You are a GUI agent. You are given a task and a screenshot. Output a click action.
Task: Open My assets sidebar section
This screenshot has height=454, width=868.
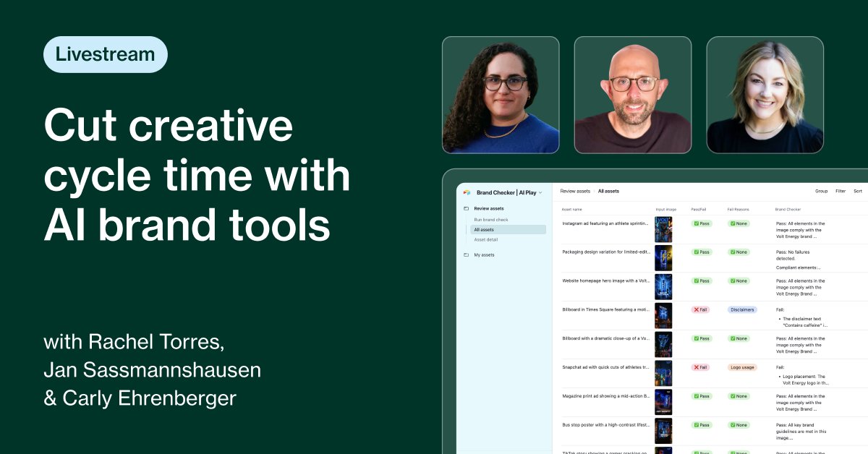(x=484, y=255)
